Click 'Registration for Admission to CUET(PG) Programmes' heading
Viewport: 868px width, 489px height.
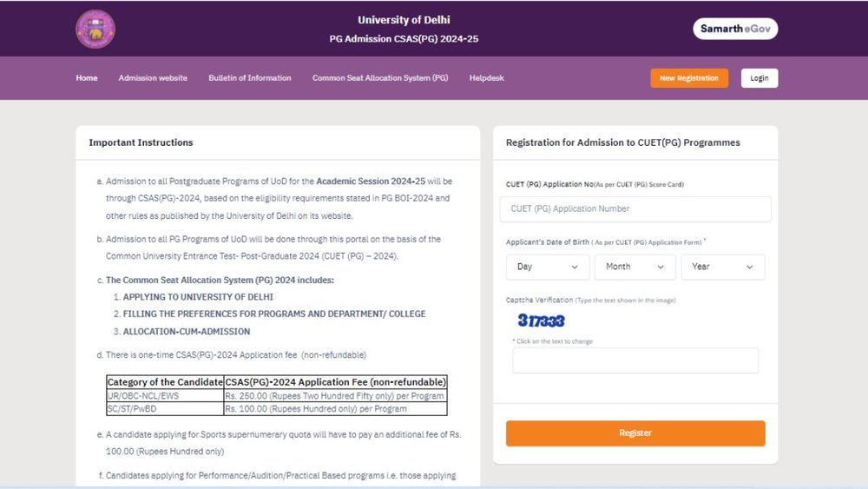click(x=622, y=142)
